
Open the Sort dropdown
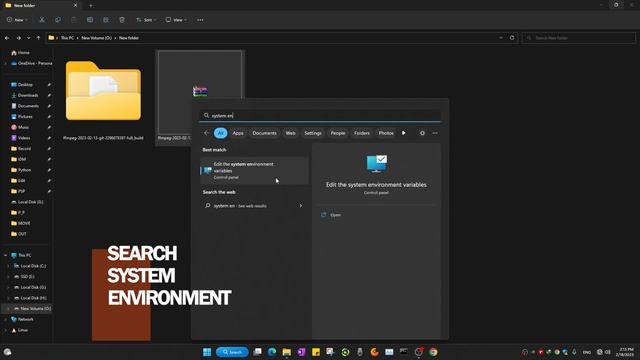tap(146, 20)
